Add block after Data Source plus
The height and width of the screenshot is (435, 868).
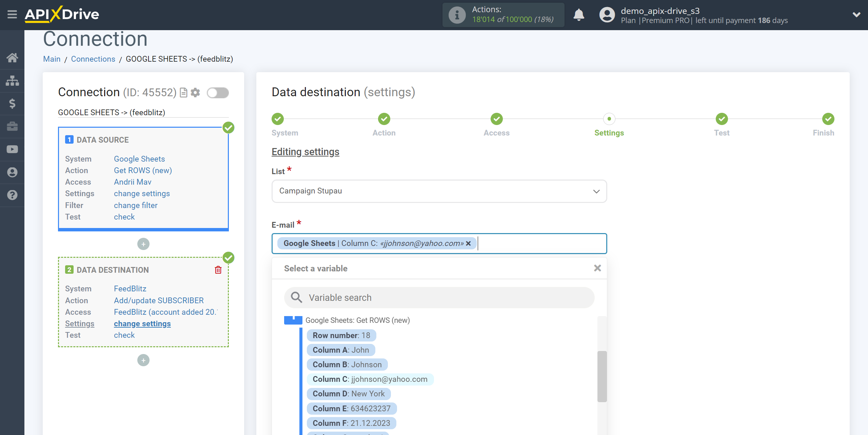click(x=143, y=244)
